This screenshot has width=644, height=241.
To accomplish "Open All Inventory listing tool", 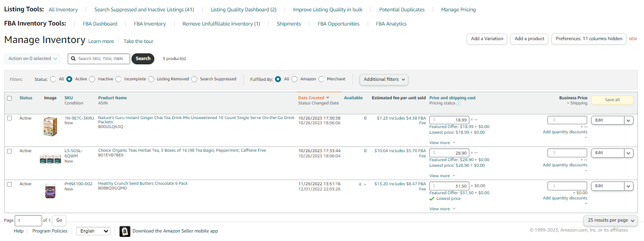I will click(63, 9).
